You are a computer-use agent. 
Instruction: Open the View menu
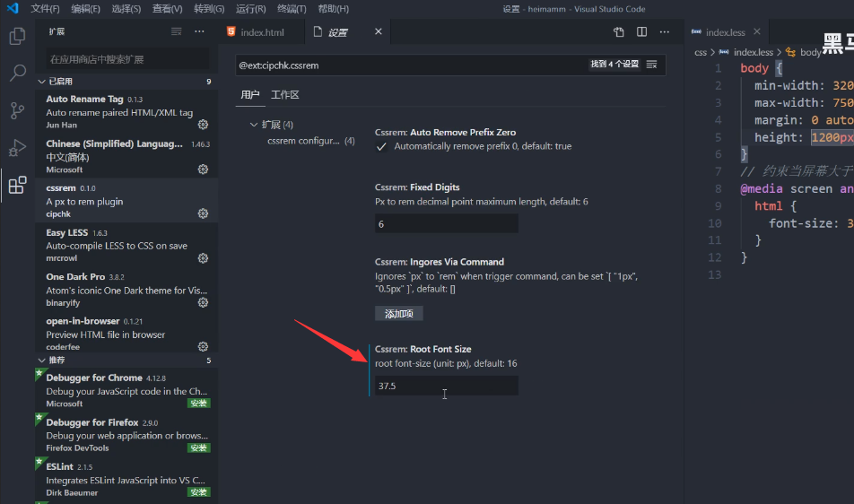click(167, 9)
